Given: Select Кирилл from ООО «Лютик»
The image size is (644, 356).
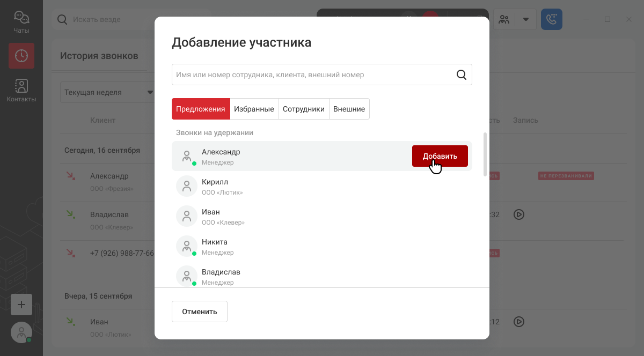Looking at the screenshot, I should pyautogui.click(x=322, y=186).
